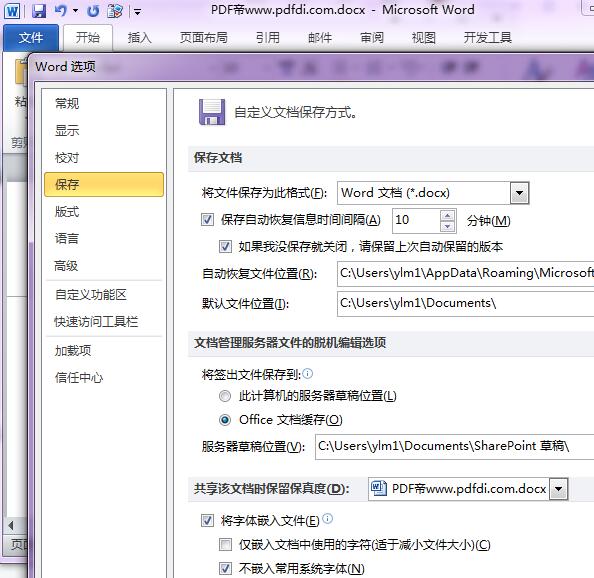Screen dimensions: 594x578
Task: Click the 自动恢复文件位置 path field
Action: point(466,273)
